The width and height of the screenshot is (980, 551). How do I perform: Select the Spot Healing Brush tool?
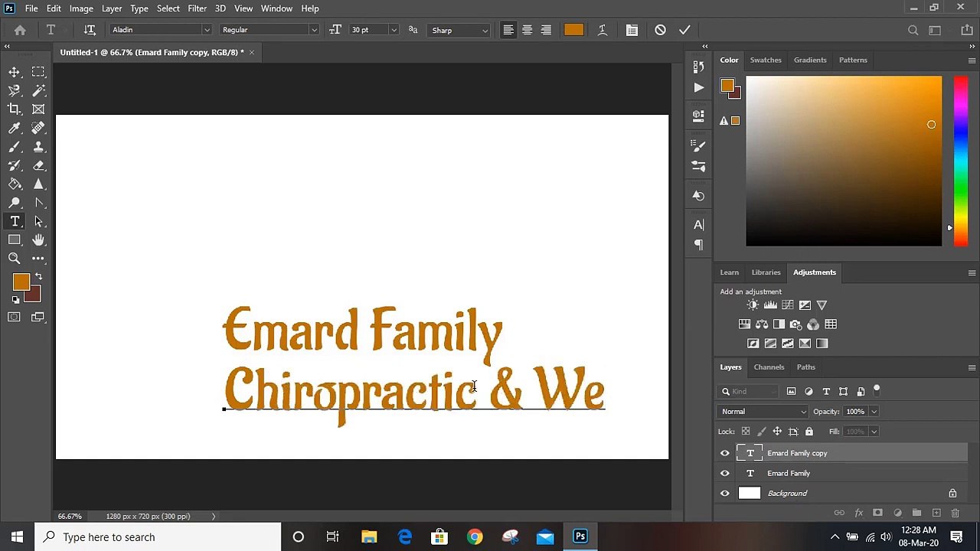38,128
